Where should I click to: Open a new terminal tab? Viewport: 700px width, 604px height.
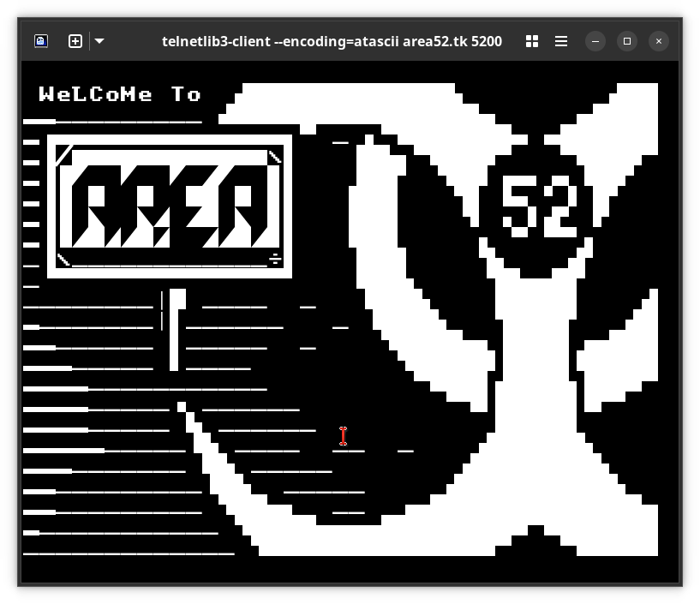pyautogui.click(x=75, y=41)
